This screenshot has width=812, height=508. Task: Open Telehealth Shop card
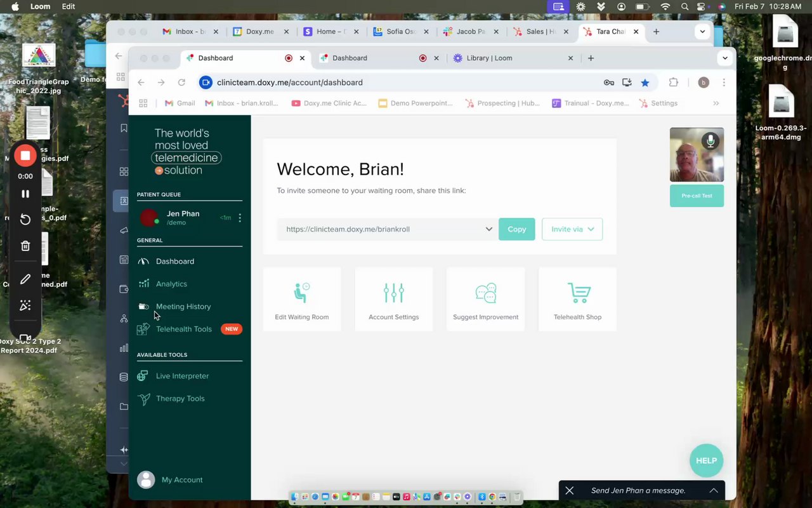[x=577, y=299]
